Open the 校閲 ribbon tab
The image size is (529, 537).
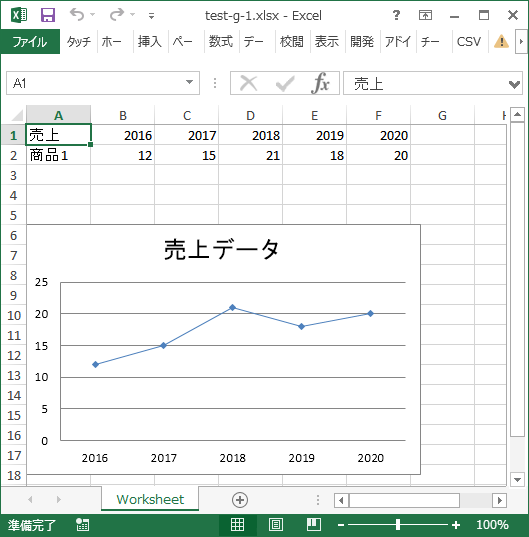coord(292,42)
